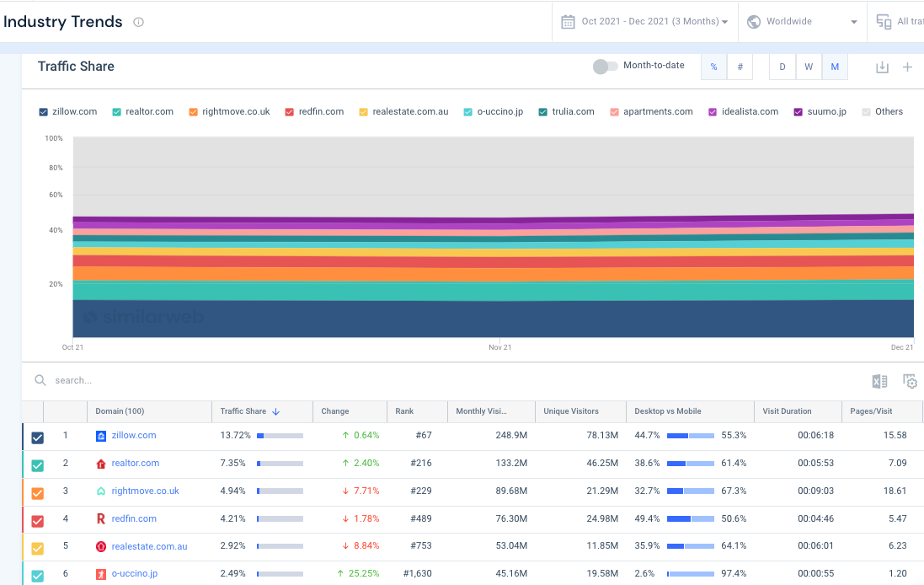Sort by Traffic Share column header

point(262,411)
